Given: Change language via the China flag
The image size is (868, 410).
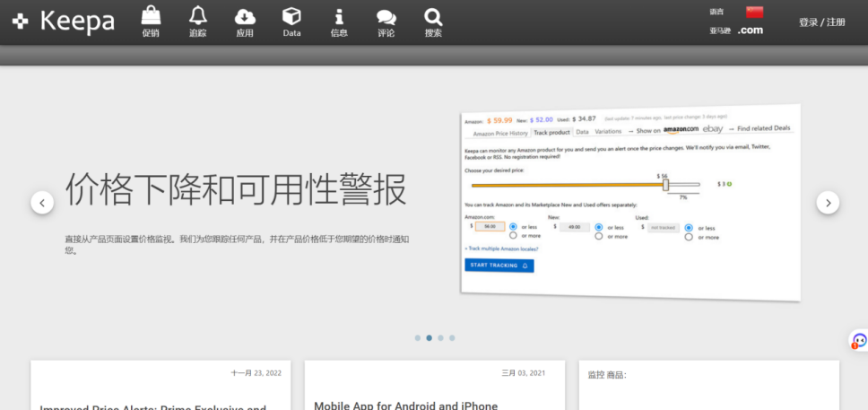Looking at the screenshot, I should (754, 12).
